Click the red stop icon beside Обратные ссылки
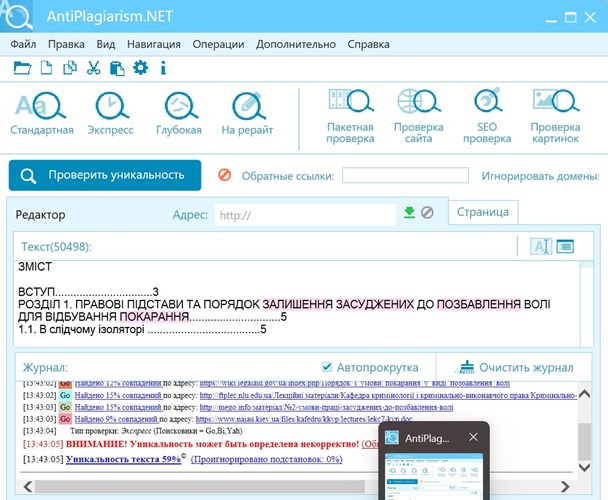The height and width of the screenshot is (500, 608). tap(225, 175)
